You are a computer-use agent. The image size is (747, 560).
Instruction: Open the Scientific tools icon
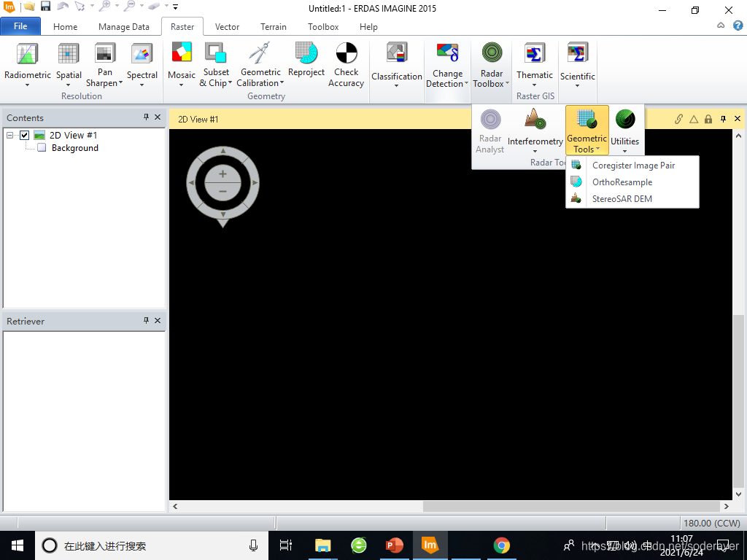[578, 52]
